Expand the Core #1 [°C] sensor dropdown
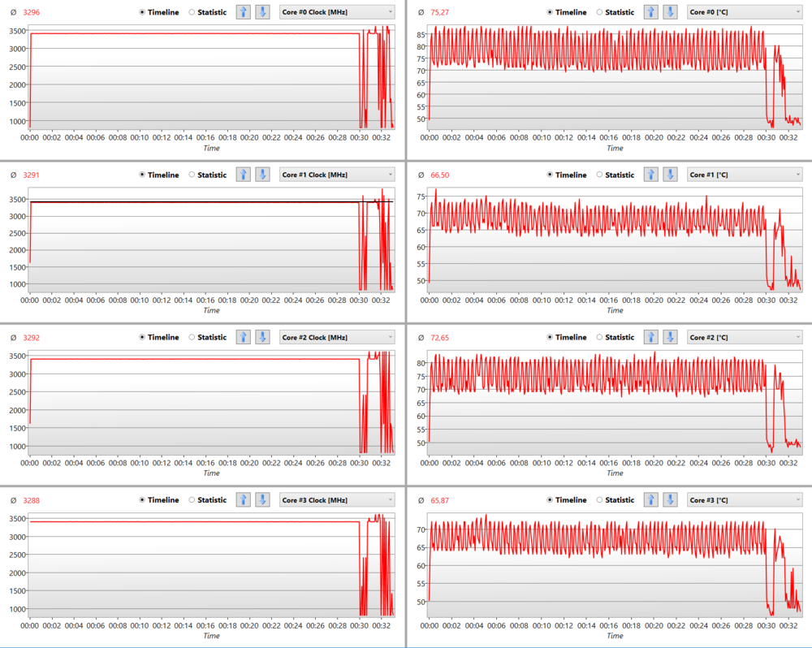812x648 pixels. (x=744, y=175)
